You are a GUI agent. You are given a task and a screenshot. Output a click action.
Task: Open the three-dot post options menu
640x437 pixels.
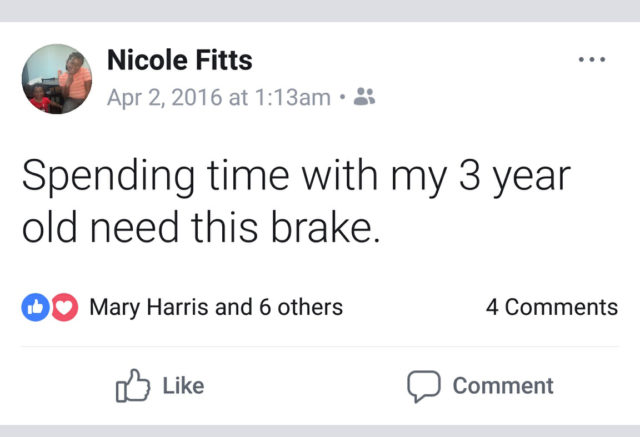tap(592, 60)
